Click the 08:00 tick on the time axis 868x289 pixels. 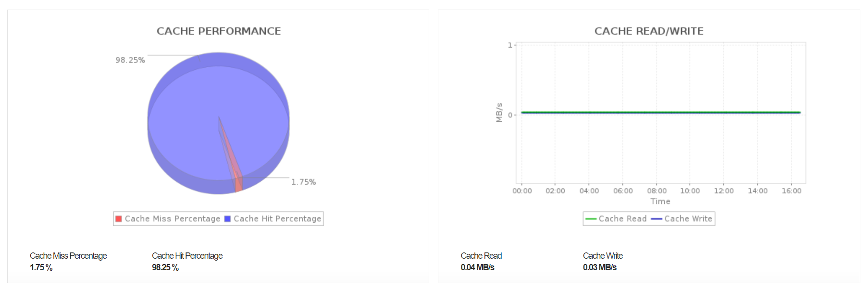click(x=657, y=191)
